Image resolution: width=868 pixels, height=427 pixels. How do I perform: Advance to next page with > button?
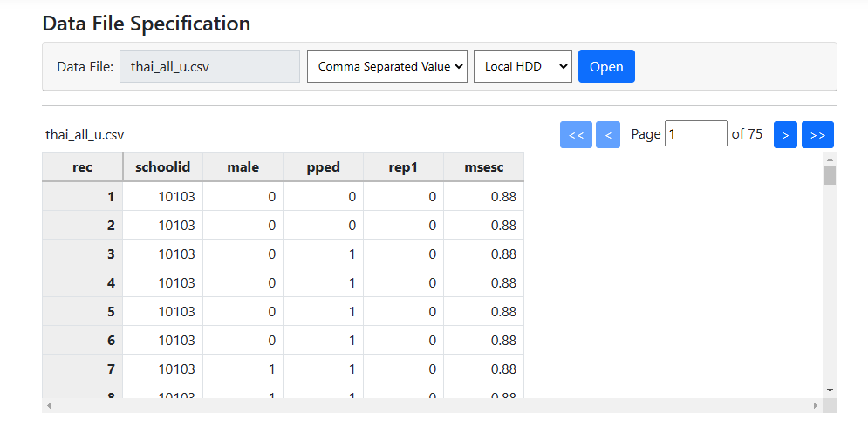tap(785, 135)
